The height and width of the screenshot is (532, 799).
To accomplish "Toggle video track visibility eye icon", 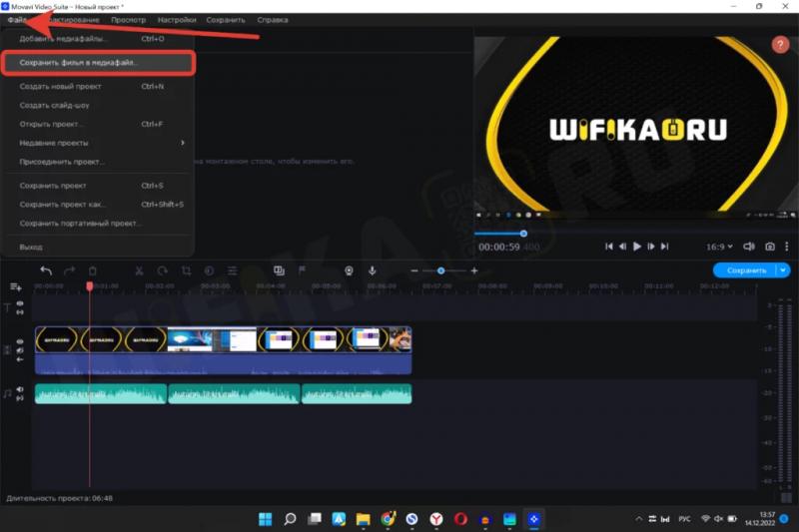I will click(x=20, y=341).
